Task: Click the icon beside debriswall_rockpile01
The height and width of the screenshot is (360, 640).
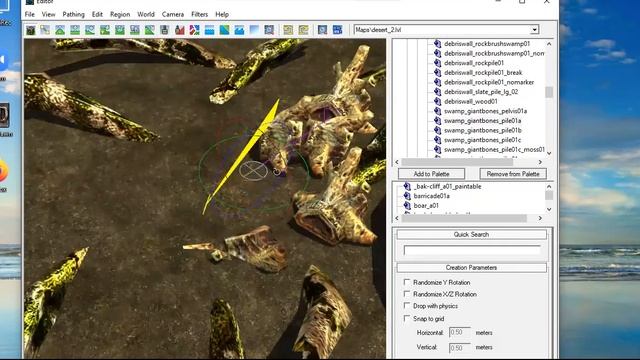Action: 438,63
